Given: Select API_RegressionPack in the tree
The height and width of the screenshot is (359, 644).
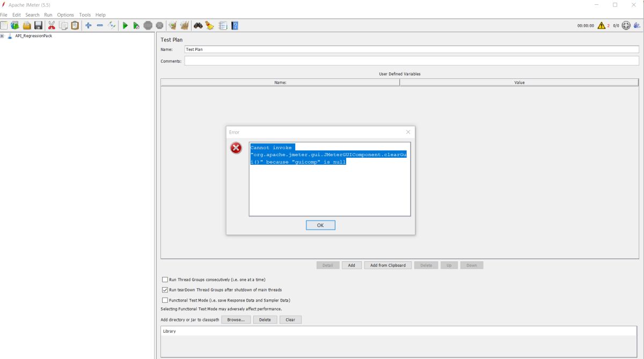Looking at the screenshot, I should point(33,36).
